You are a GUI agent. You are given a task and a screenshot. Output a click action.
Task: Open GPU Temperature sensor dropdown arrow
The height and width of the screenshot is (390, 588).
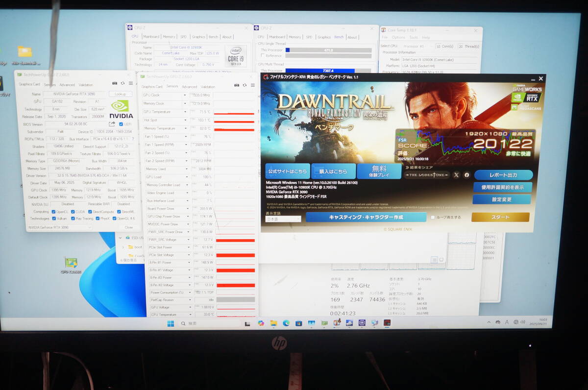coord(185,112)
